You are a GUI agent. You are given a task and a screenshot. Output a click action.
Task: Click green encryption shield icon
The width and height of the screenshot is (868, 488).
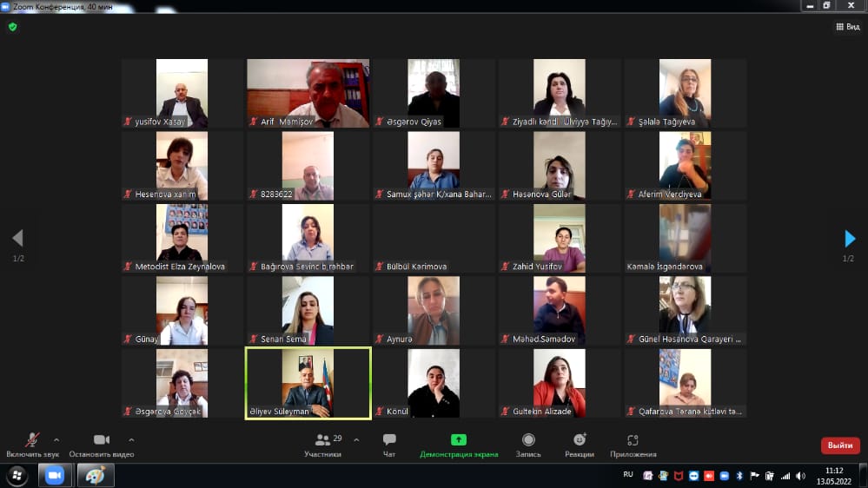point(12,27)
